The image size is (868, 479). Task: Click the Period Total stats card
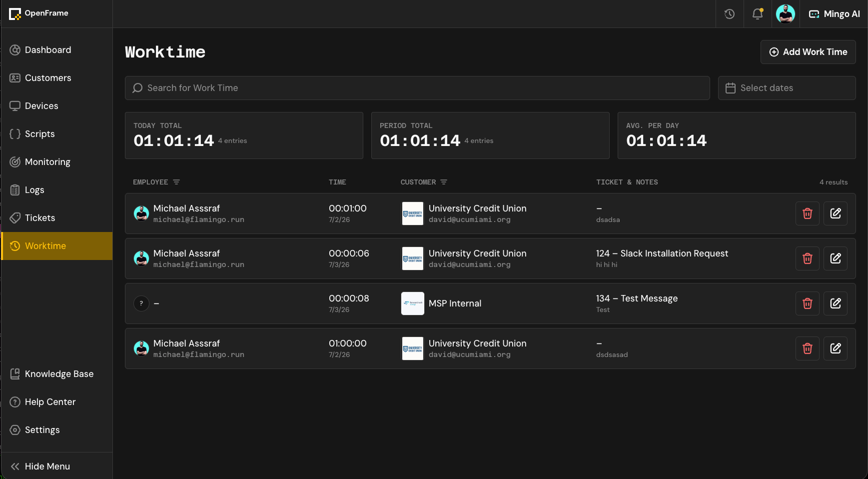coord(490,135)
